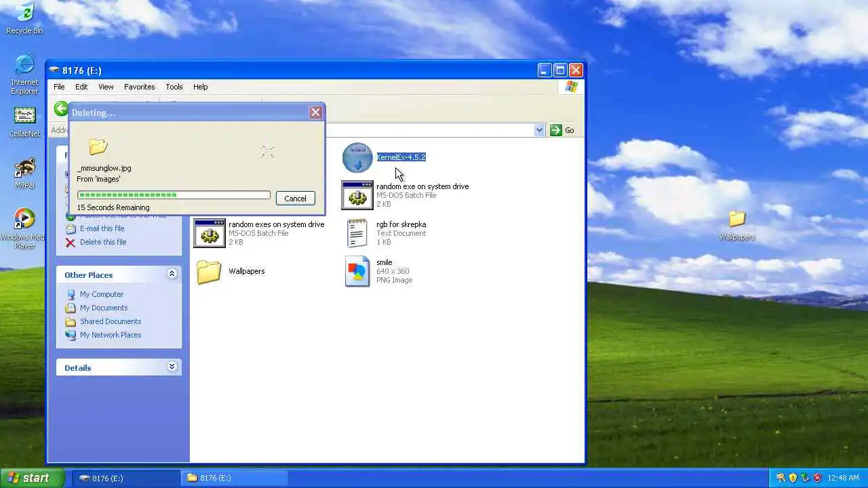
Task: Click the 'Delete this file' link
Action: pyautogui.click(x=103, y=242)
